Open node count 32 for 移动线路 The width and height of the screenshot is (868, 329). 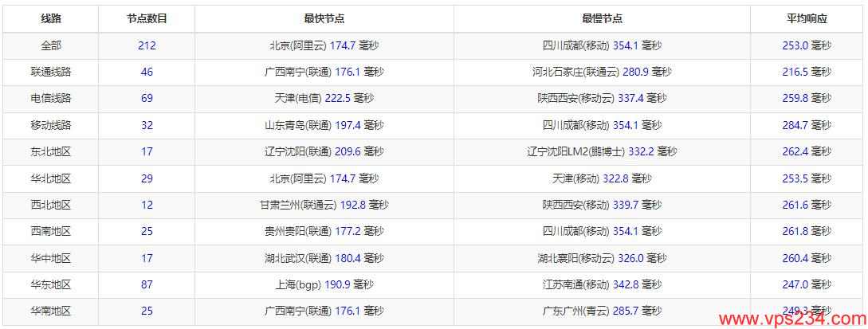coord(147,126)
